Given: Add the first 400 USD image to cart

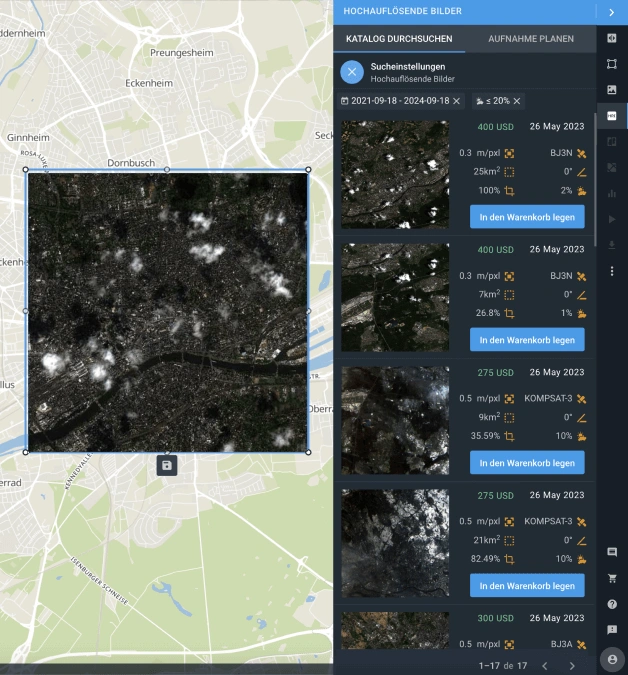Looking at the screenshot, I should click(526, 216).
